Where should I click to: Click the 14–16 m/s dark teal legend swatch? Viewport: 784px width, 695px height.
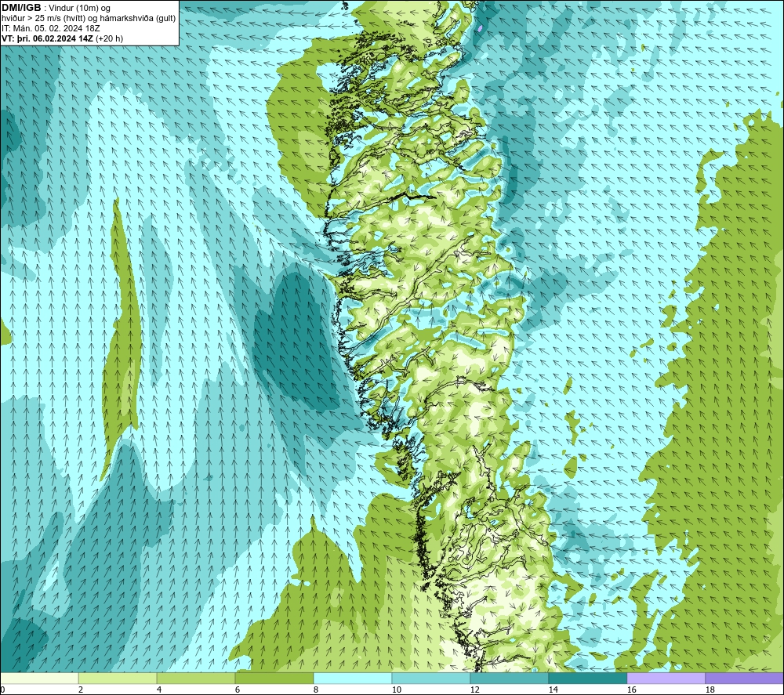[x=587, y=679]
